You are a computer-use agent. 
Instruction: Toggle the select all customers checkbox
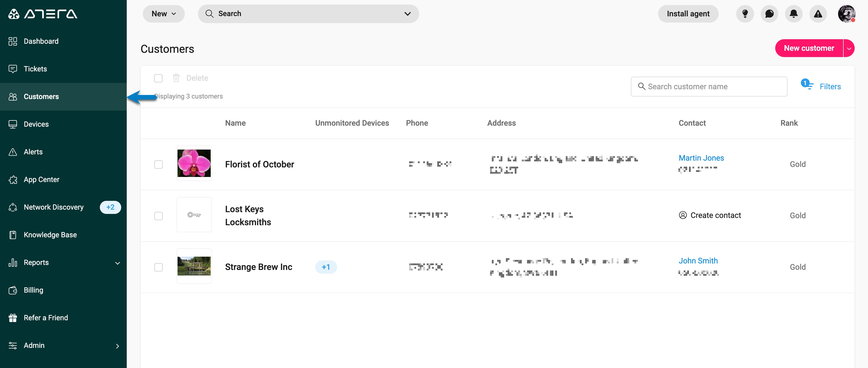(158, 78)
